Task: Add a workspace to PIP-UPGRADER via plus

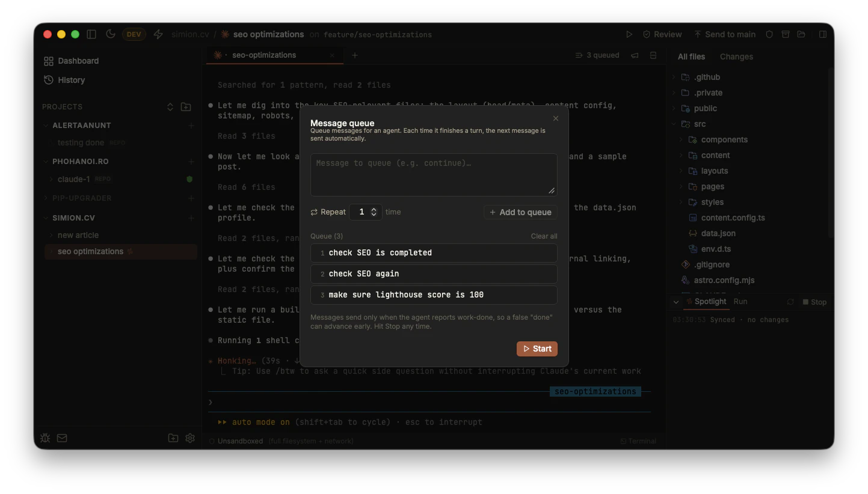Action: point(191,198)
